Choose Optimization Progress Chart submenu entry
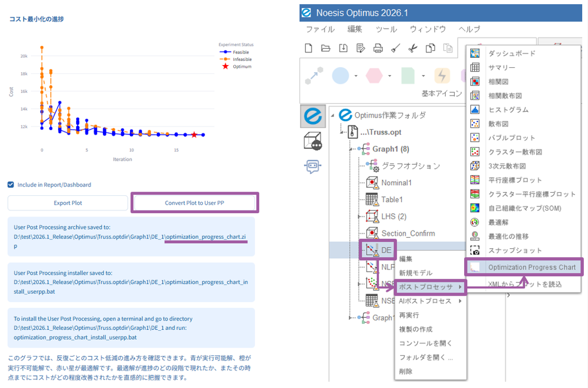The width and height of the screenshot is (588, 388). pos(524,267)
